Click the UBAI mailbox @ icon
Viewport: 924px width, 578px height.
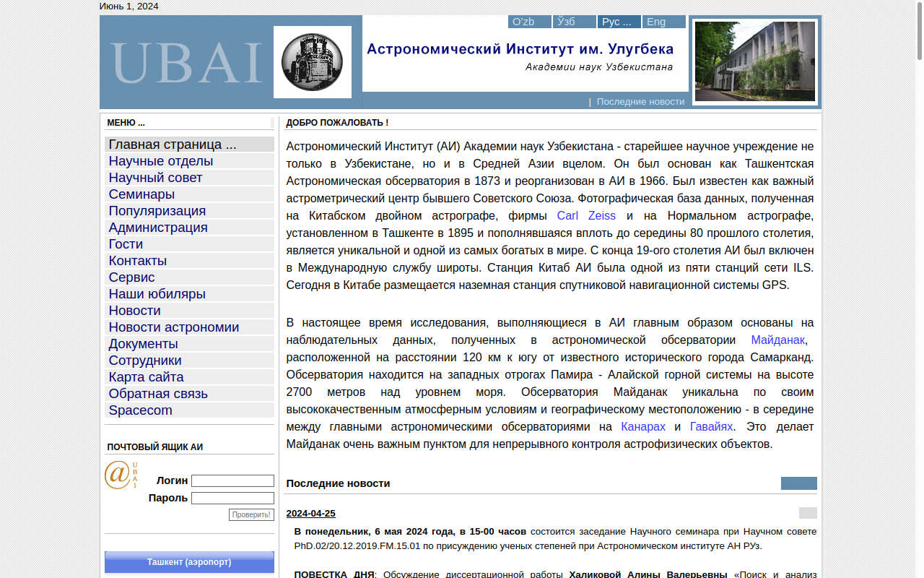[x=121, y=475]
